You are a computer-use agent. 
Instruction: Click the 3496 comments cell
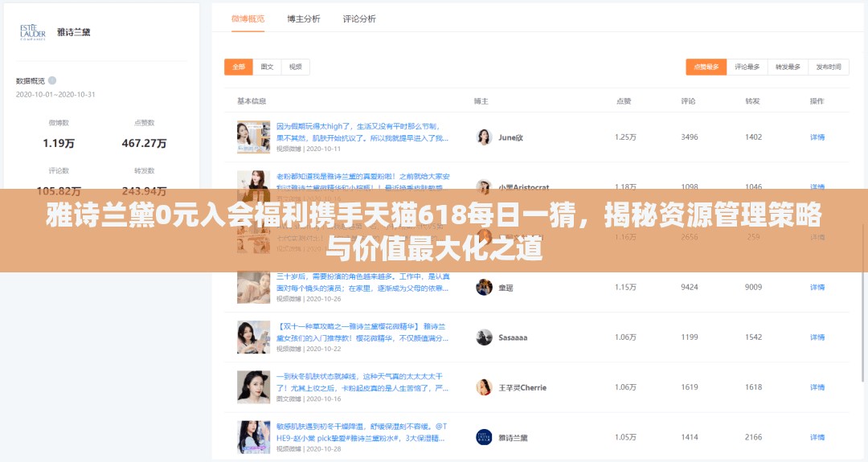point(690,137)
